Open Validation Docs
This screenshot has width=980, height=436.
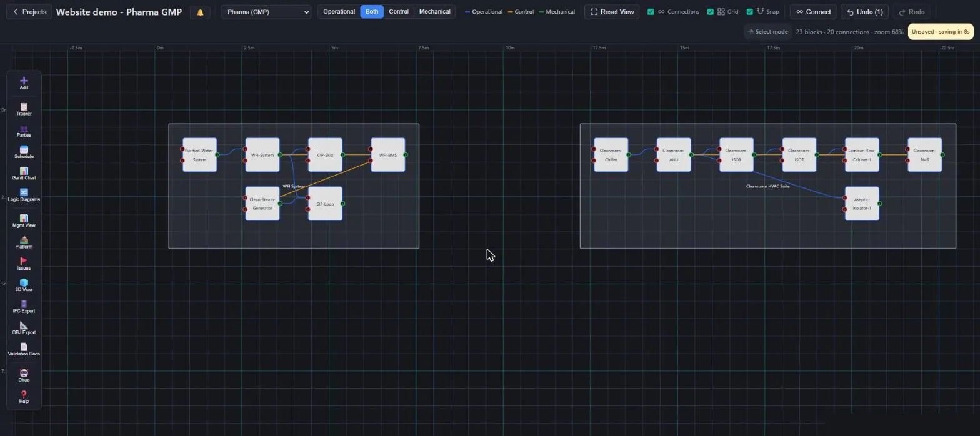(24, 349)
